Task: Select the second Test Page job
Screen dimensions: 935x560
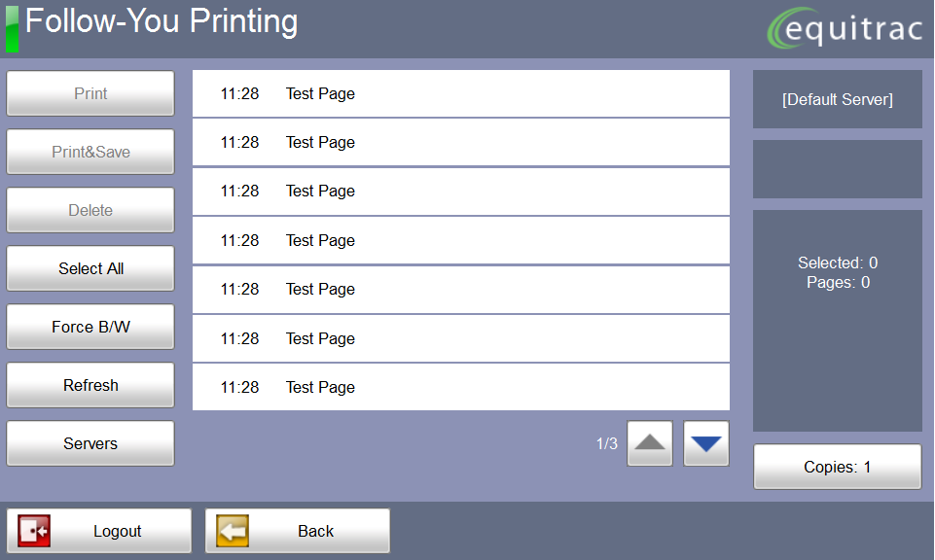Action: (x=460, y=142)
